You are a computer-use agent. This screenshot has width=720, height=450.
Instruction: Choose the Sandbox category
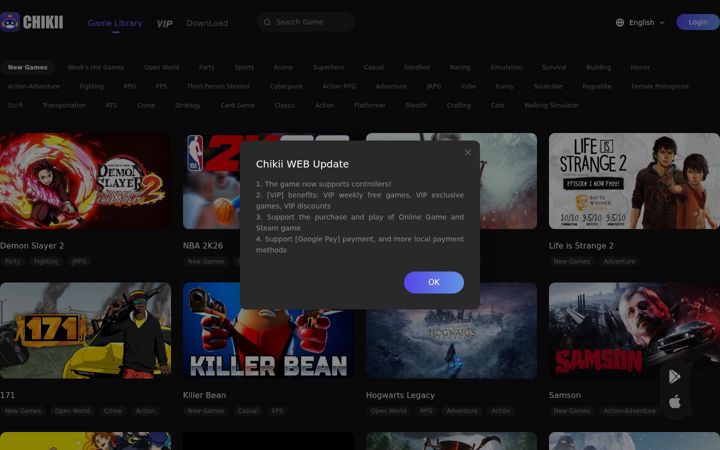(x=416, y=68)
